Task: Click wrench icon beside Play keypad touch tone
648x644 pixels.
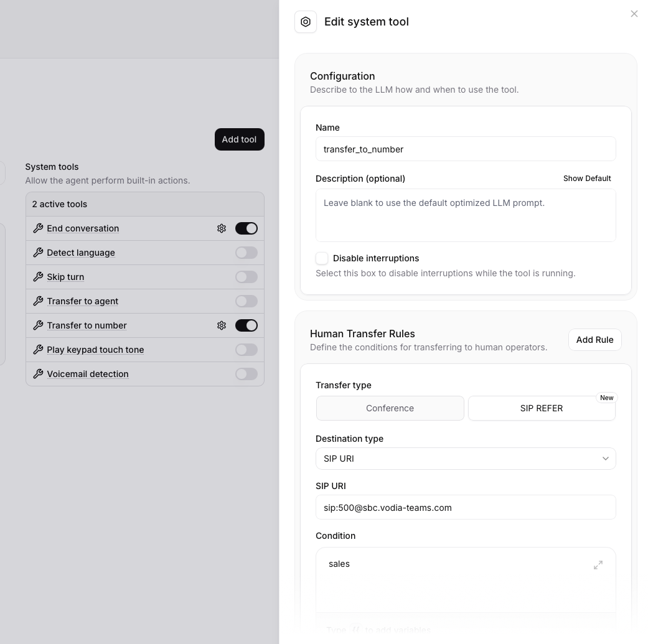Action: [x=38, y=350]
